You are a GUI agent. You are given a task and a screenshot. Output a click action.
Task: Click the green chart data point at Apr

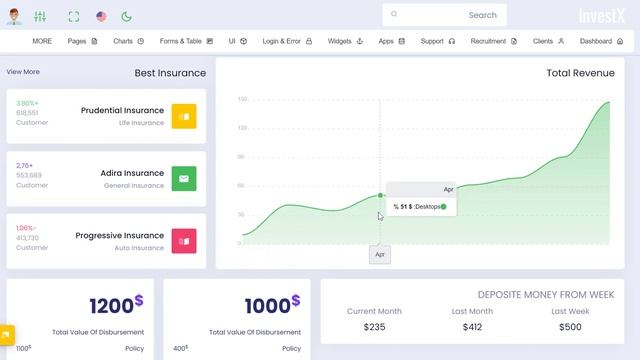[380, 196]
